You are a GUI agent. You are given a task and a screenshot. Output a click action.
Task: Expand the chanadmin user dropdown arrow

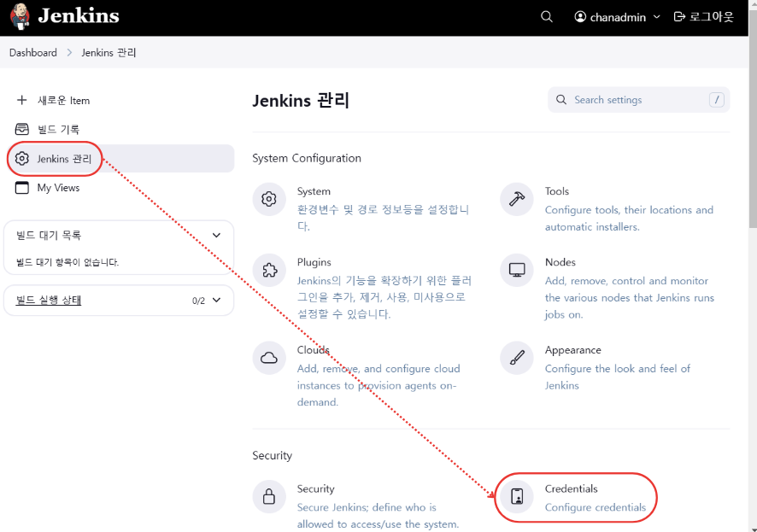[x=656, y=17]
